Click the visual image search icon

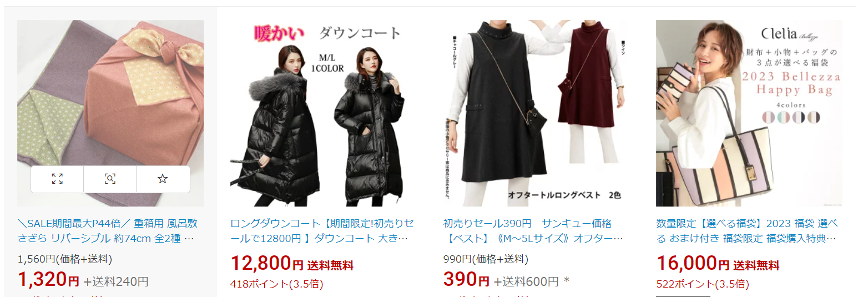coord(110,179)
